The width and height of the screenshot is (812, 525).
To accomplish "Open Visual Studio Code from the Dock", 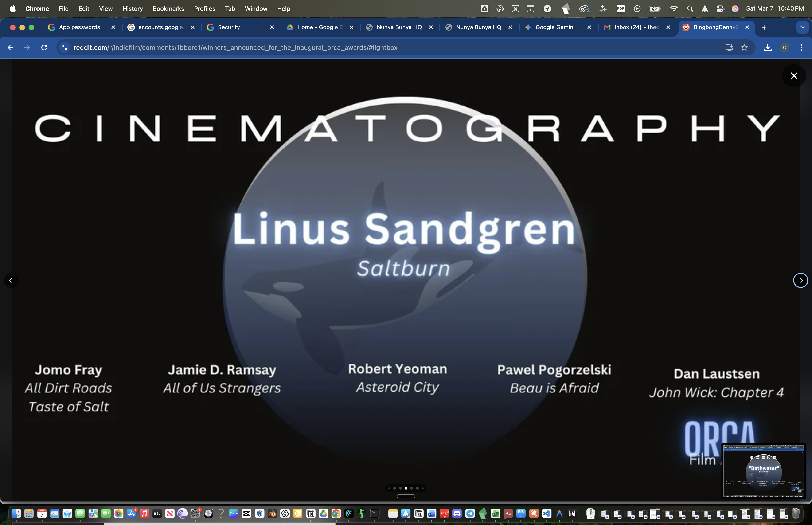I will (546, 513).
